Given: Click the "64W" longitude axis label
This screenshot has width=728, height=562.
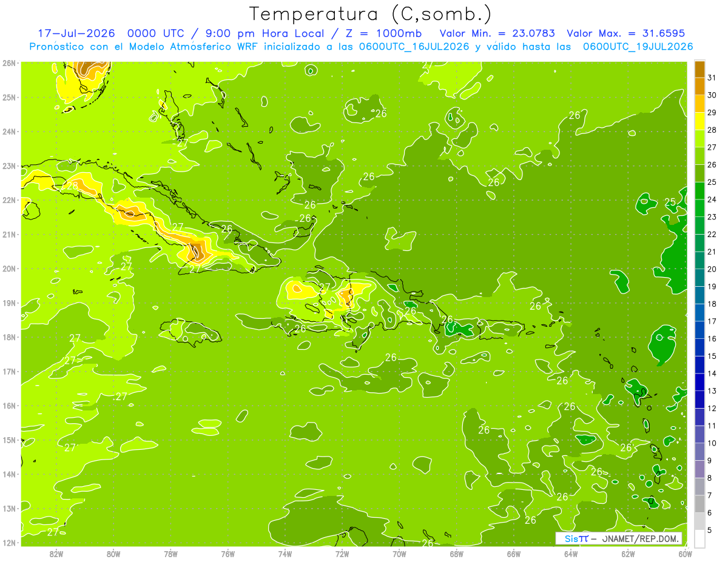Looking at the screenshot, I should [x=570, y=554].
